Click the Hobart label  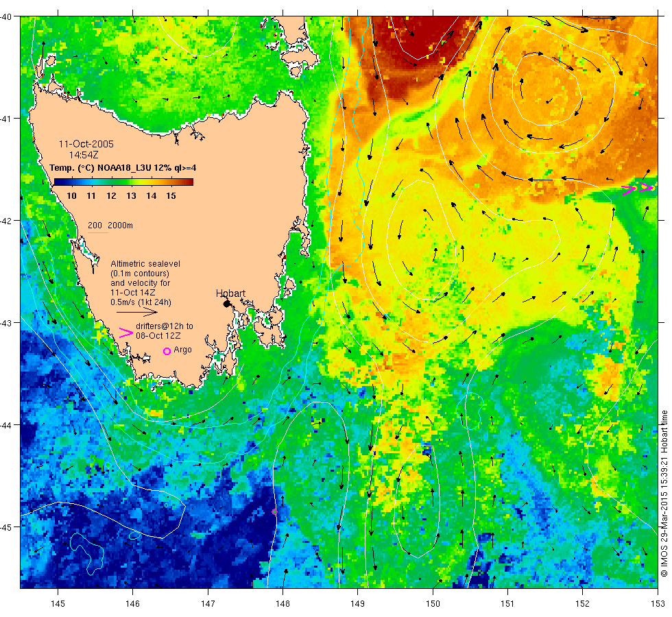click(230, 293)
